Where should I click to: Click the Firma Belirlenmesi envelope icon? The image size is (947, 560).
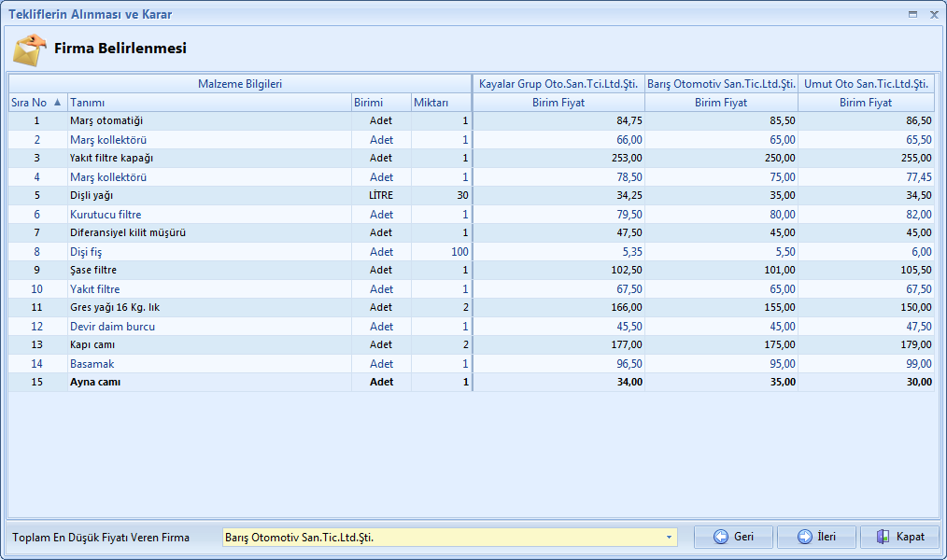click(x=30, y=49)
